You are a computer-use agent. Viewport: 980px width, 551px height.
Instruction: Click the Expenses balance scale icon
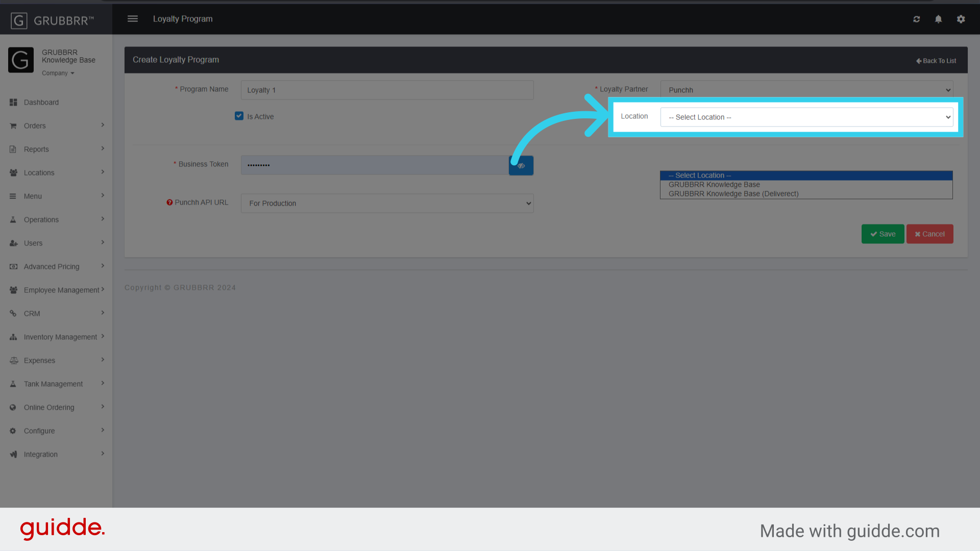[13, 361]
